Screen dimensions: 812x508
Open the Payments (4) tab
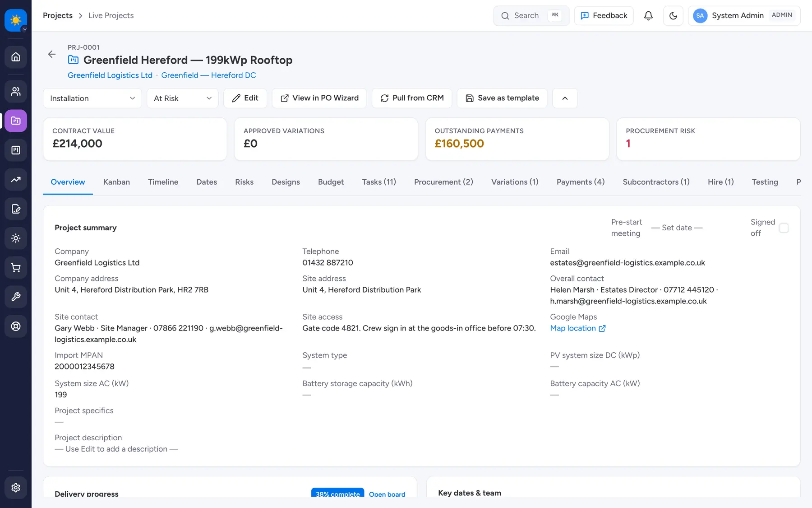(581, 182)
